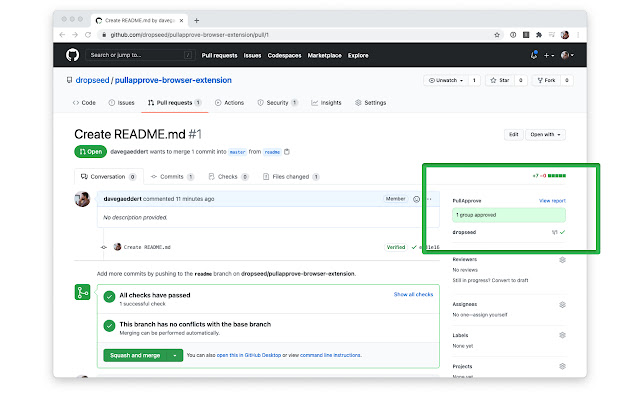Switch to the Files changed tab

[285, 176]
